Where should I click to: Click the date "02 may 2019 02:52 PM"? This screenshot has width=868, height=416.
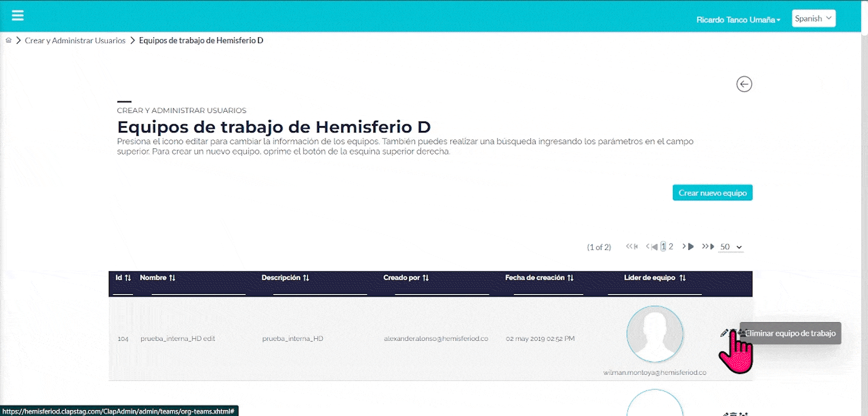[x=540, y=339]
